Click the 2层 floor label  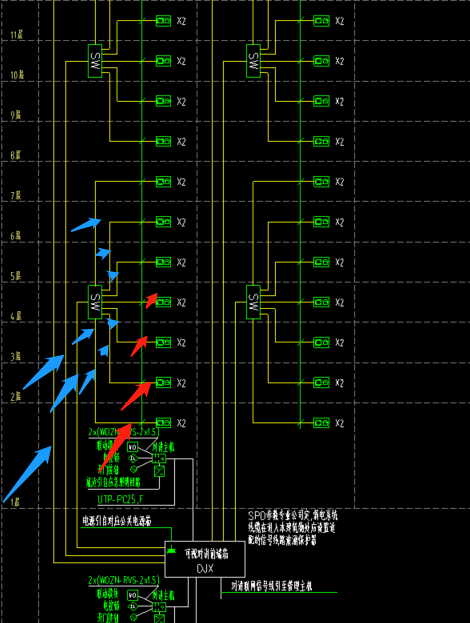coord(15,397)
